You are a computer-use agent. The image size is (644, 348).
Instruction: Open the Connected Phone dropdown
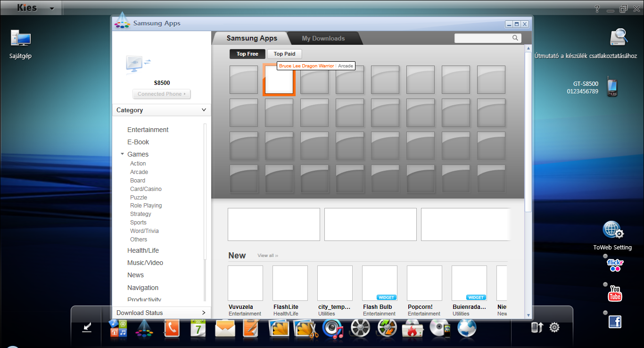[x=161, y=94]
